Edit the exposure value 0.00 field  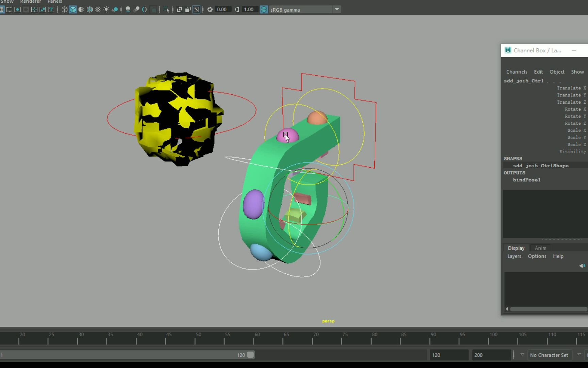223,10
